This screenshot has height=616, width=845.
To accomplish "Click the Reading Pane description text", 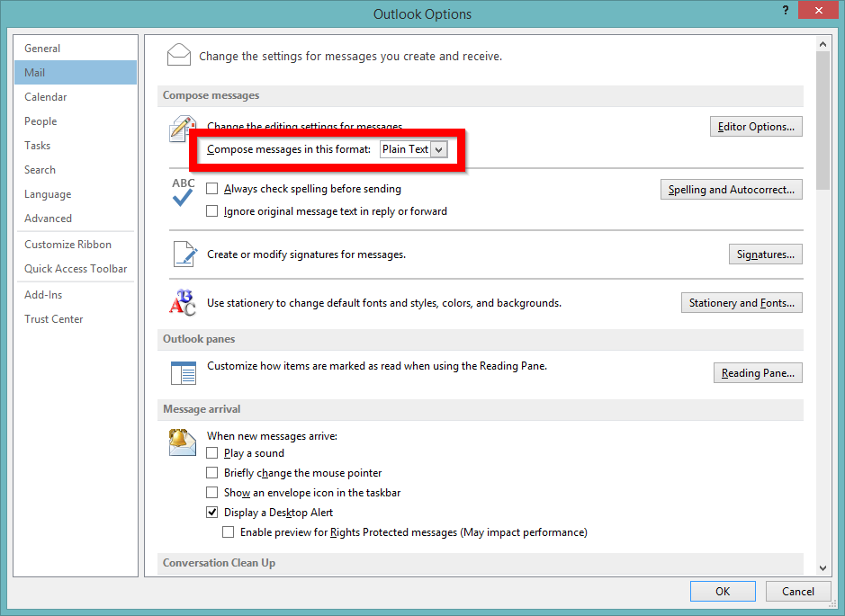I will 377,366.
